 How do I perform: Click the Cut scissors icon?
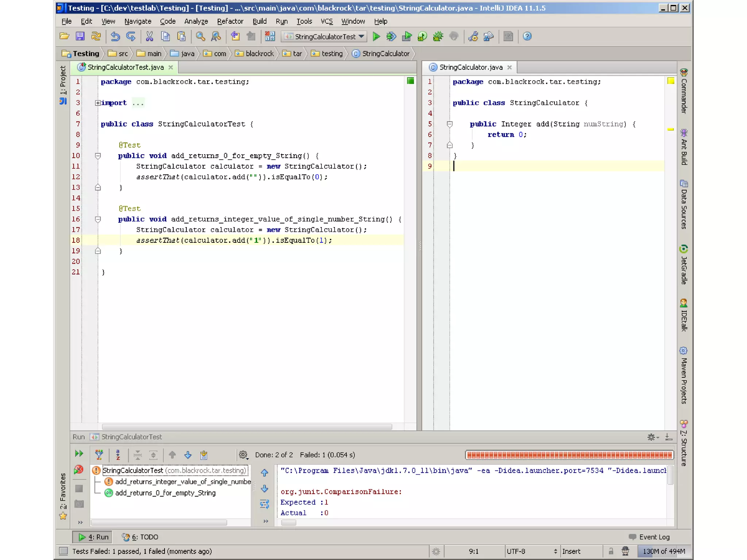(149, 36)
